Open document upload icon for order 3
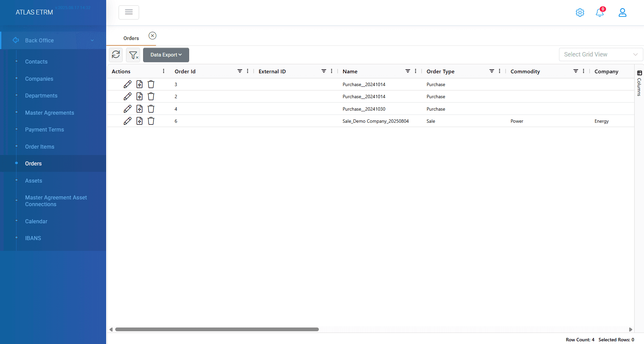The height and width of the screenshot is (344, 644). click(x=139, y=84)
